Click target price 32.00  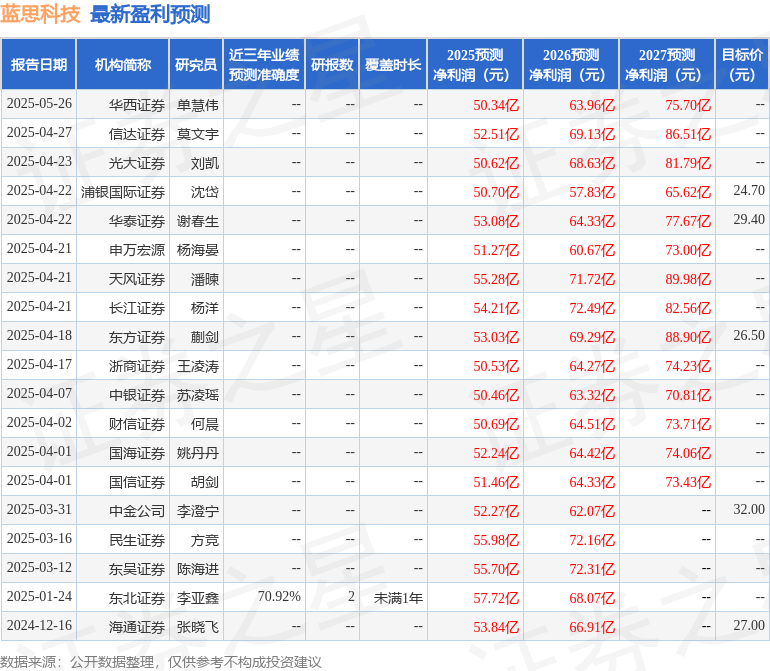coord(749,509)
